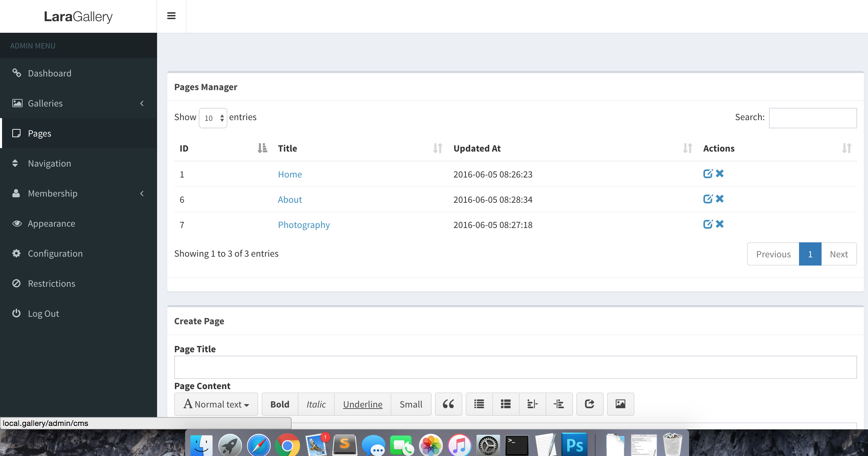Delete the About page using X icon
868x456 pixels.
[x=720, y=199]
